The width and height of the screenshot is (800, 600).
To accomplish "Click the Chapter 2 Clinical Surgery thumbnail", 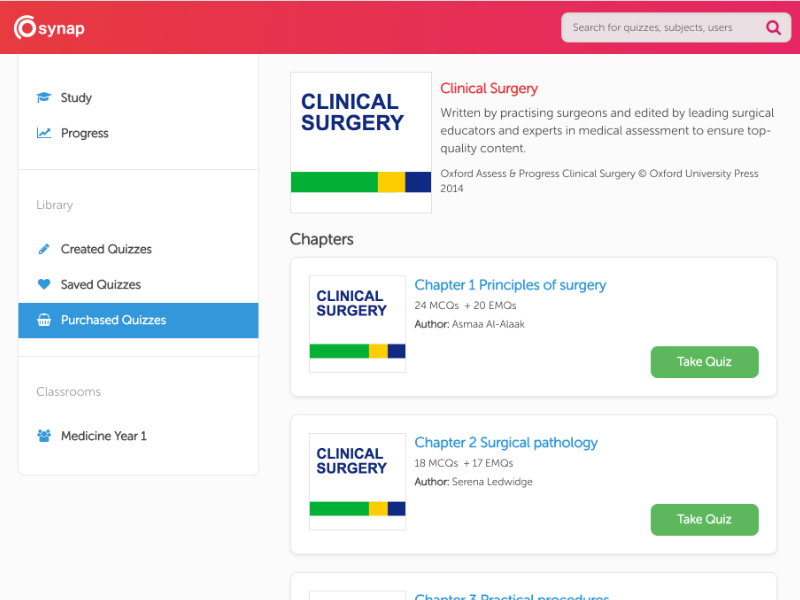I will [357, 481].
